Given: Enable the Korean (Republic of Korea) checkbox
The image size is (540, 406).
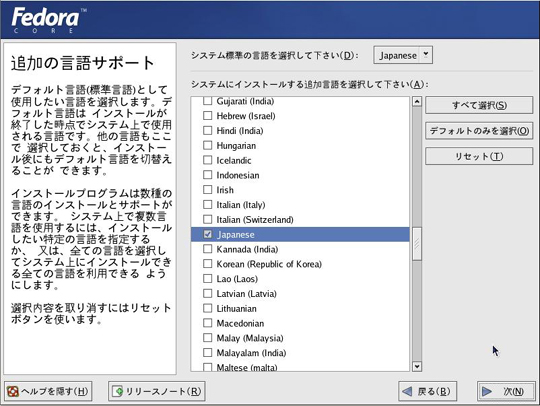Looking at the screenshot, I should point(207,264).
